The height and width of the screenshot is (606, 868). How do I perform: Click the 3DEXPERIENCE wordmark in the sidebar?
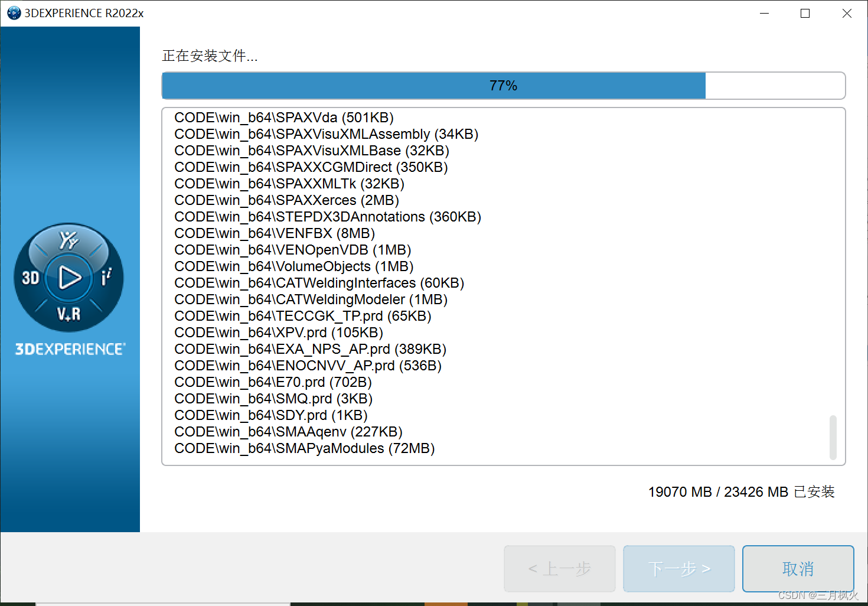click(x=70, y=349)
